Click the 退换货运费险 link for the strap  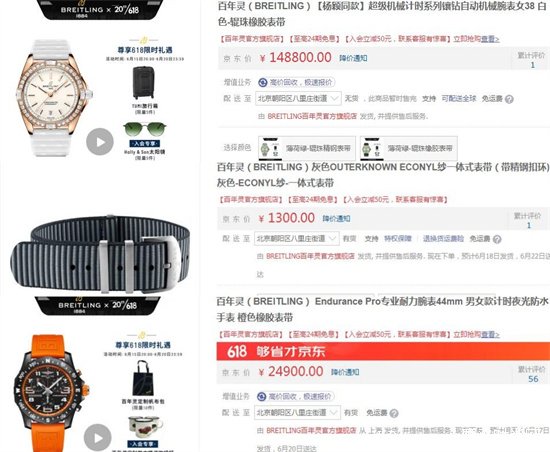[443, 238]
